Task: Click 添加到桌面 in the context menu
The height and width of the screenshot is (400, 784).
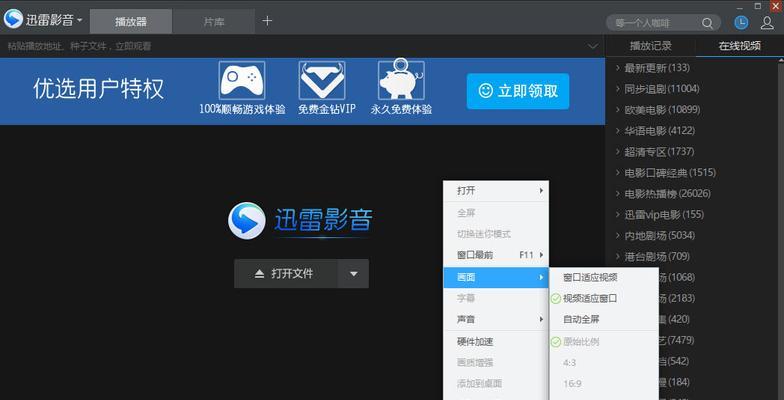Action: 496,384
